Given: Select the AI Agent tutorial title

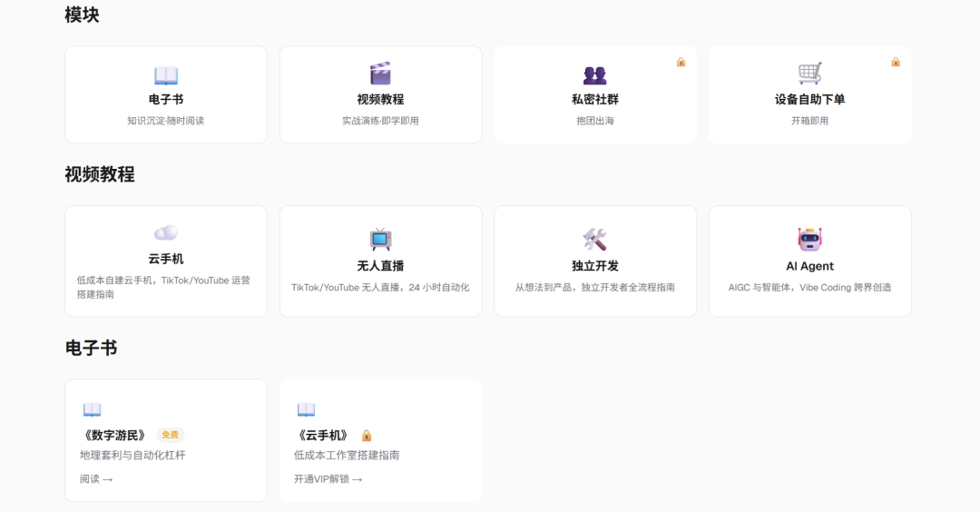Looking at the screenshot, I should point(809,266).
